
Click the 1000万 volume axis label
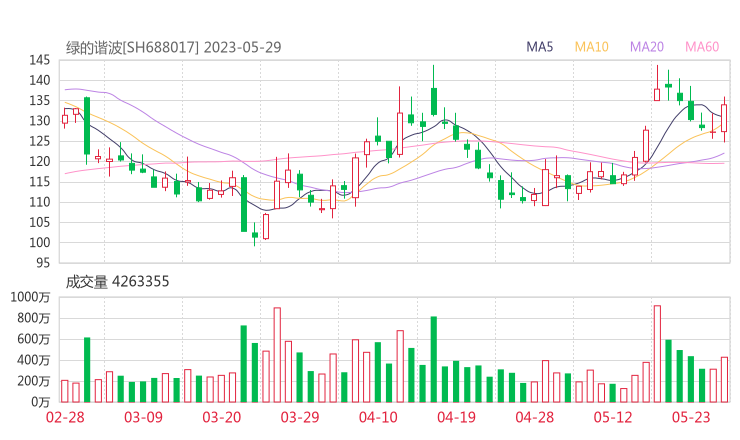click(33, 297)
